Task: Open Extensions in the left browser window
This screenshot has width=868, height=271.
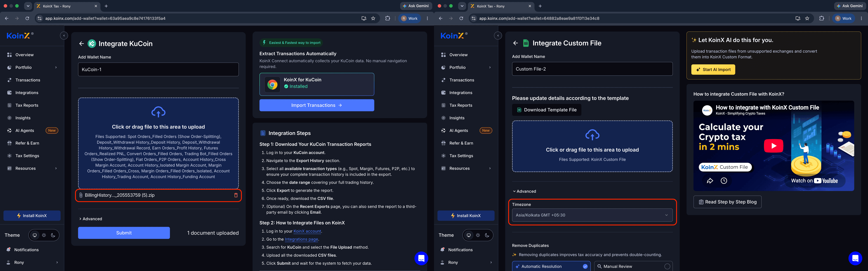Action: 387,19
